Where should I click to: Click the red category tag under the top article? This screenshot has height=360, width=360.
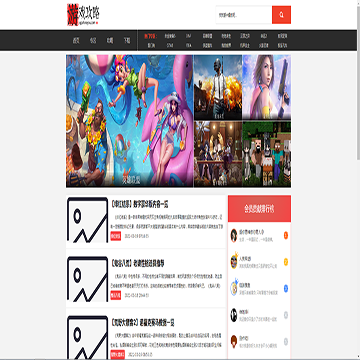[115, 236]
